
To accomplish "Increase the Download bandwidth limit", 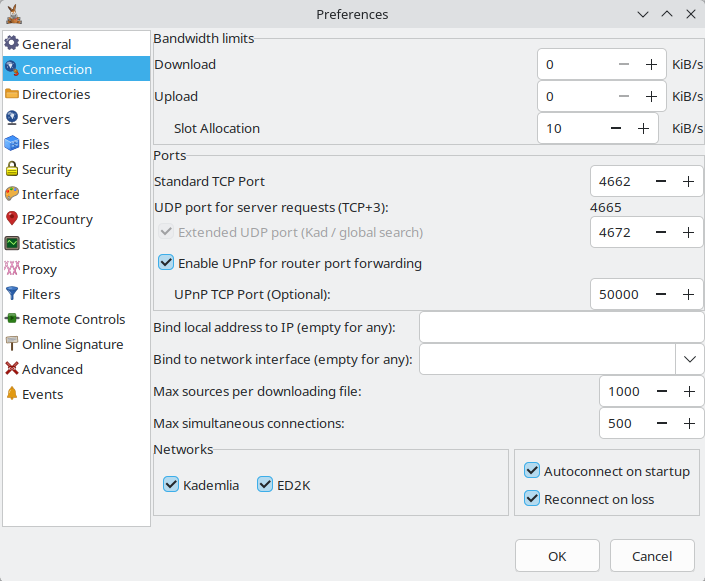I will (651, 64).
